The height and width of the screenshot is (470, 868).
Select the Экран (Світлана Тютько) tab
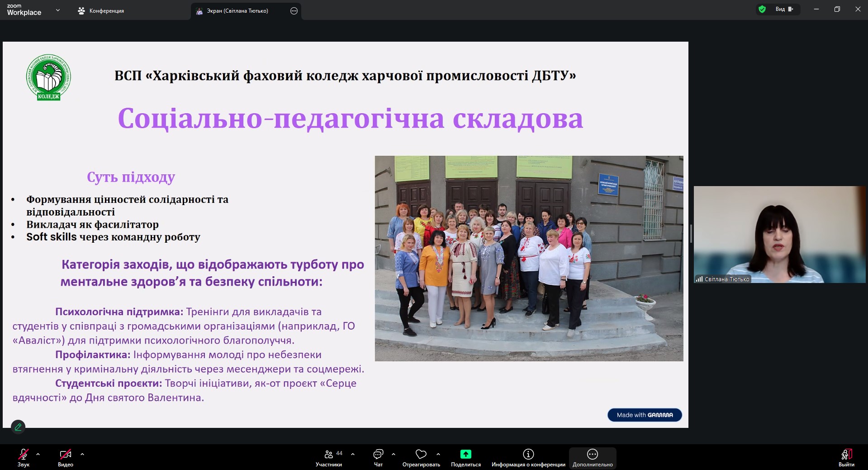237,11
